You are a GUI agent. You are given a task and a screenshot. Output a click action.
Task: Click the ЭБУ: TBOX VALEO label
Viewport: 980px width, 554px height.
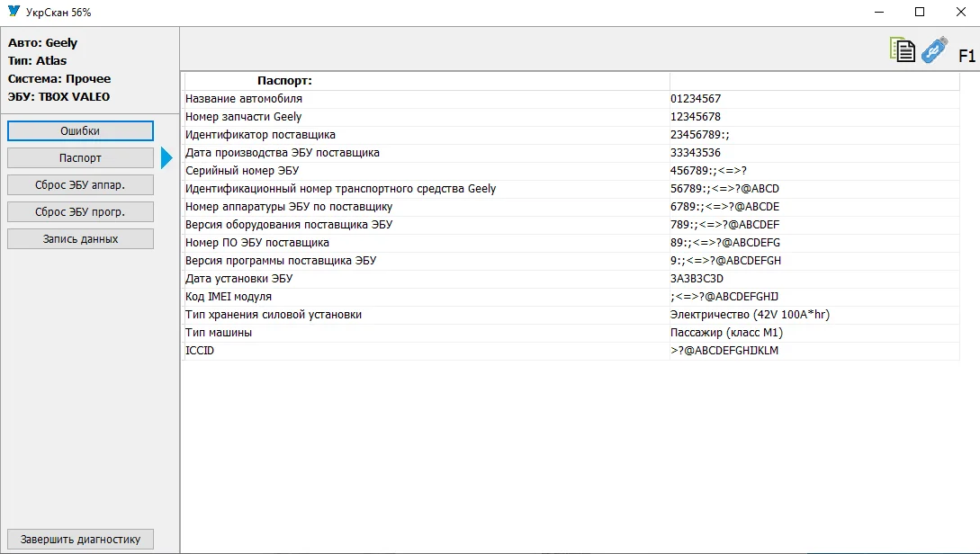click(x=58, y=97)
